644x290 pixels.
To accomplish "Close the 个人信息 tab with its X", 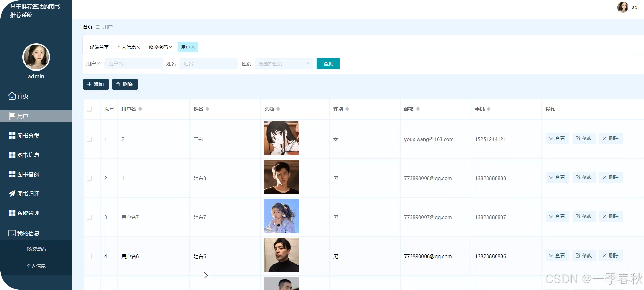I will point(138,47).
